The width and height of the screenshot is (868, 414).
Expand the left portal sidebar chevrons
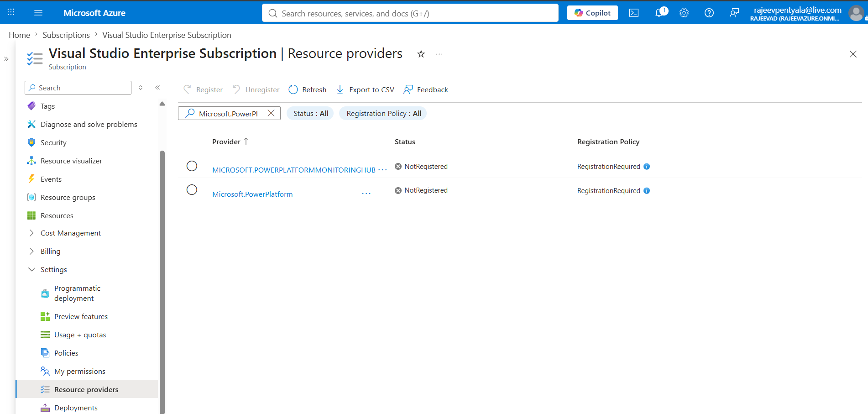[6, 59]
